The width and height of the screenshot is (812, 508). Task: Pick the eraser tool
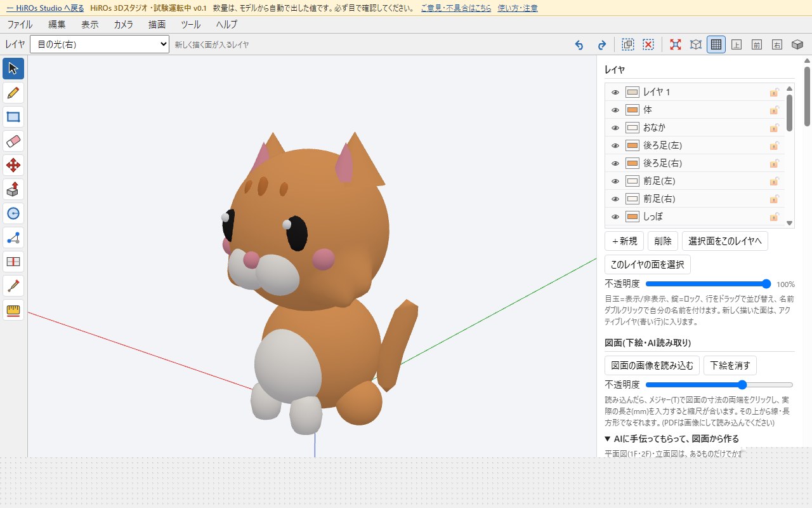coord(13,141)
